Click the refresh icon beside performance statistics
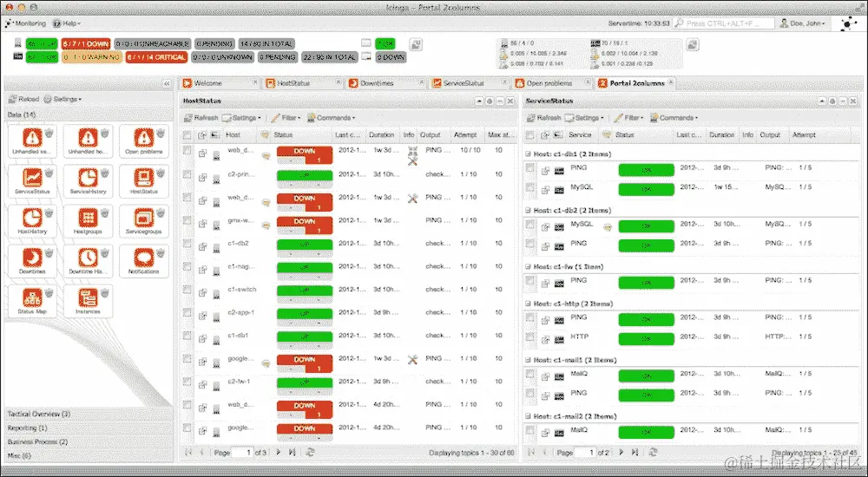 coord(693,44)
